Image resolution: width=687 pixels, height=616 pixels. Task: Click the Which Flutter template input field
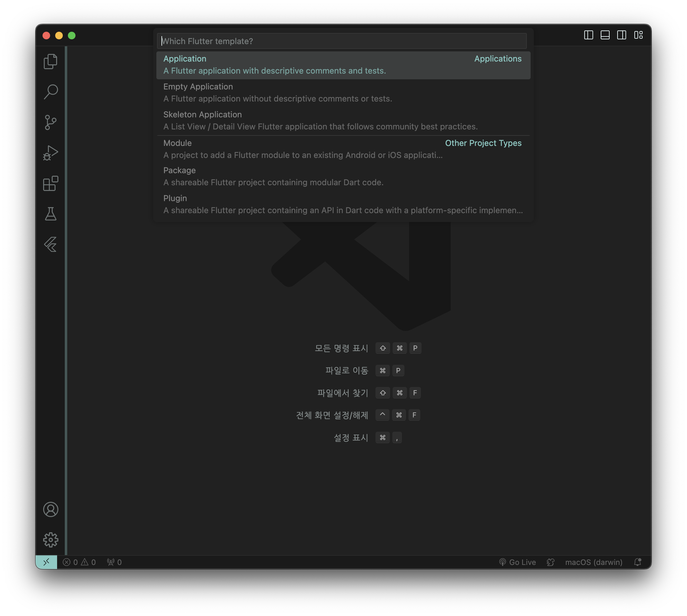(342, 41)
